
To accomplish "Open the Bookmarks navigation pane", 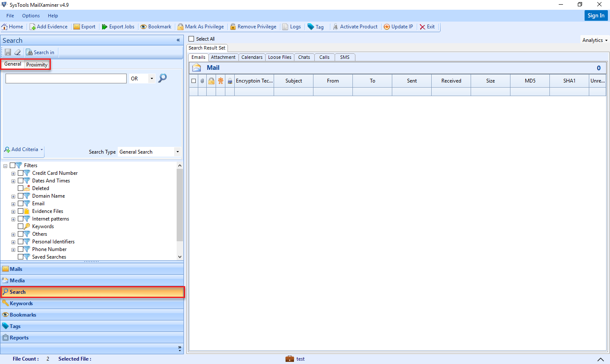I will coord(92,314).
